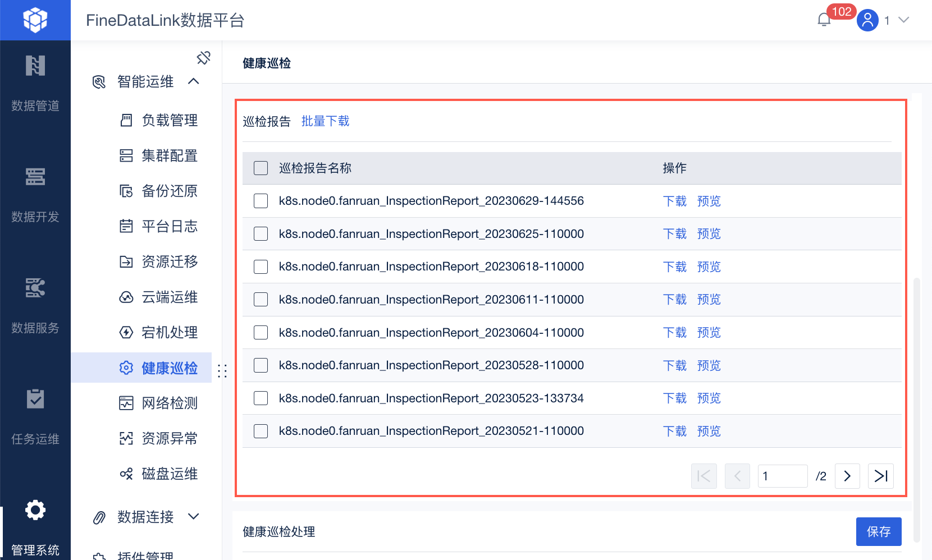The image size is (932, 560).
Task: Click the 平台日志 icon
Action: [x=126, y=226]
